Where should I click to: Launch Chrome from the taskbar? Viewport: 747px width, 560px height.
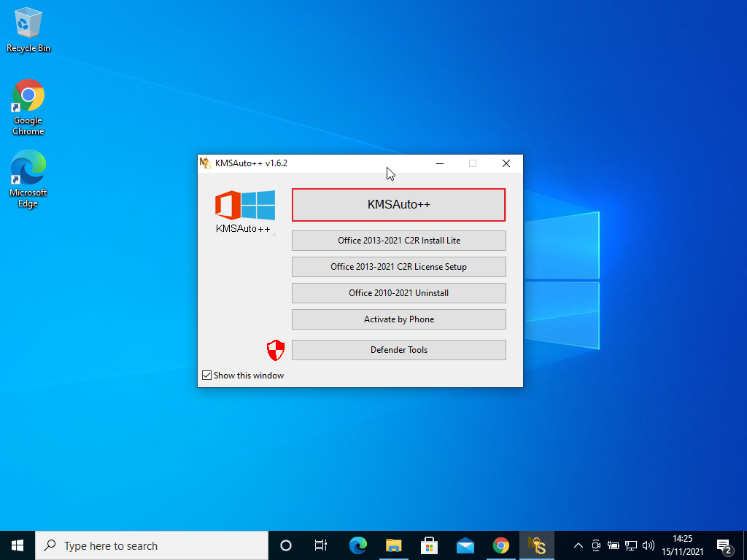pos(500,545)
